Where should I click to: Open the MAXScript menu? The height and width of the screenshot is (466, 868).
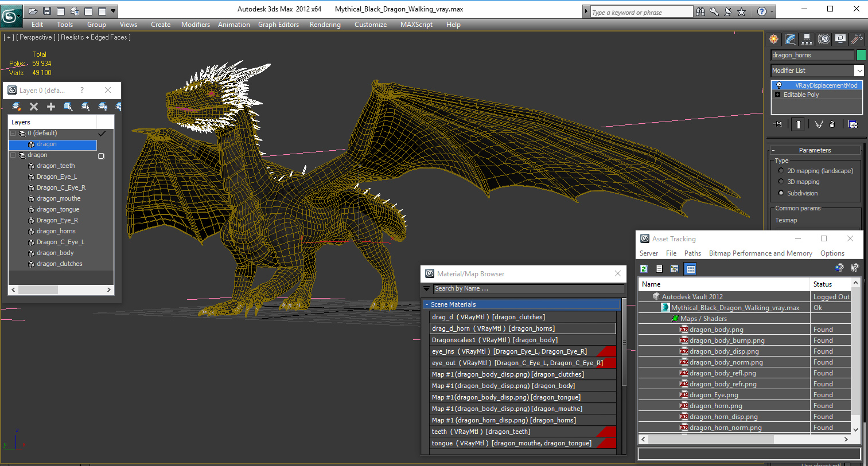tap(417, 25)
